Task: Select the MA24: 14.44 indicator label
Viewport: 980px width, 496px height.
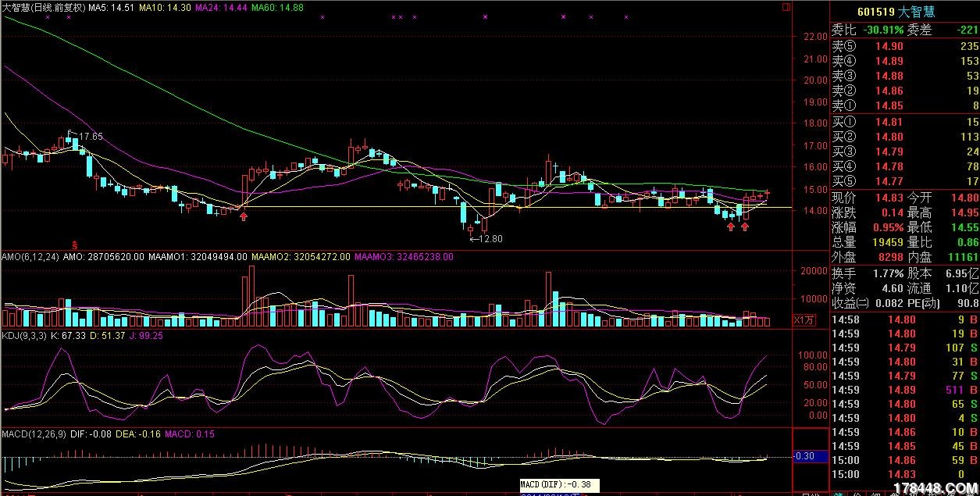Action: point(221,7)
